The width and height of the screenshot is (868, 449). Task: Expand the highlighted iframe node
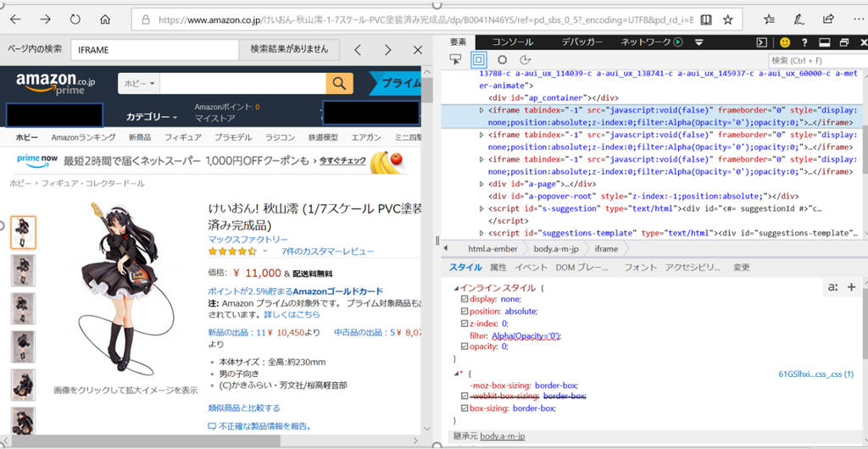point(481,110)
